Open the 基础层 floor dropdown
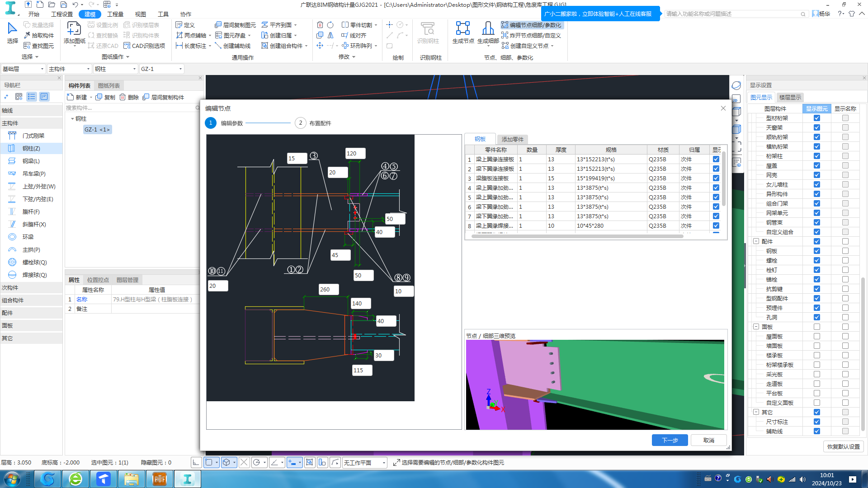This screenshot has width=868, height=488. point(23,69)
